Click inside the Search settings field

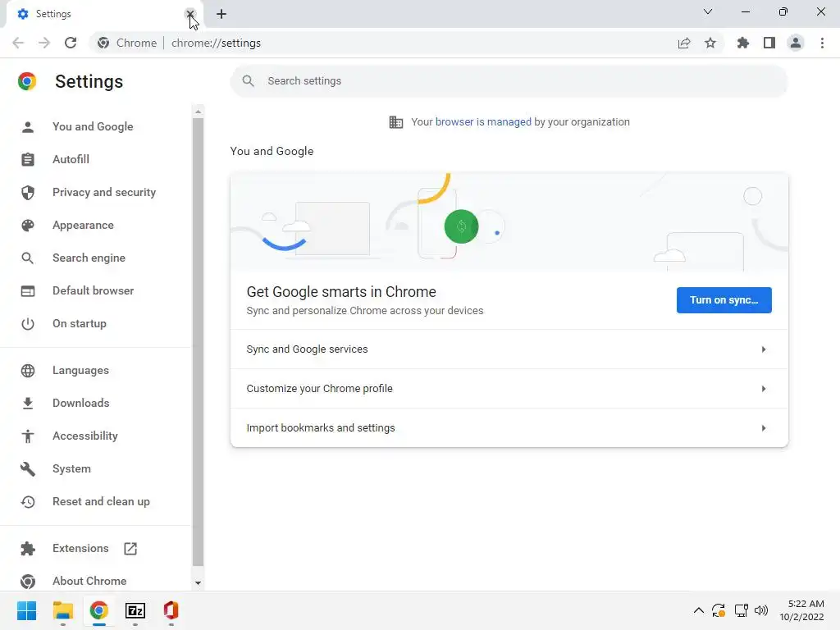(509, 81)
